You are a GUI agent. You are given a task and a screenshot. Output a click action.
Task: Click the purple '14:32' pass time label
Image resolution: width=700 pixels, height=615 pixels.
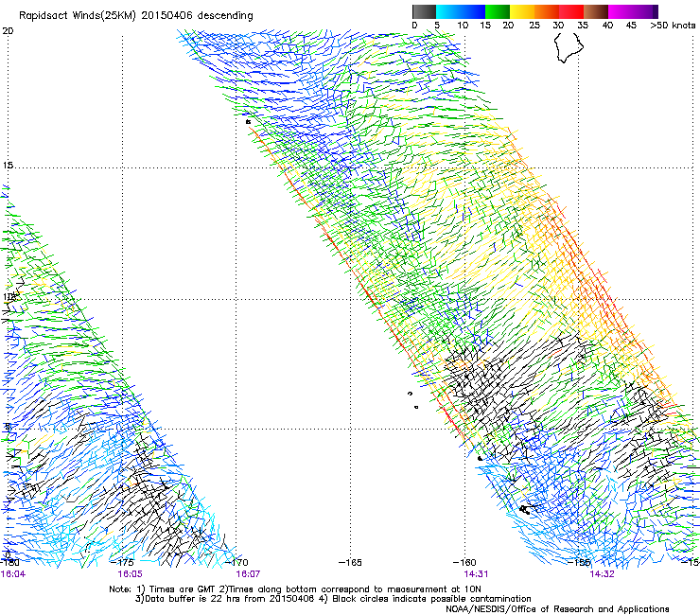point(602,574)
